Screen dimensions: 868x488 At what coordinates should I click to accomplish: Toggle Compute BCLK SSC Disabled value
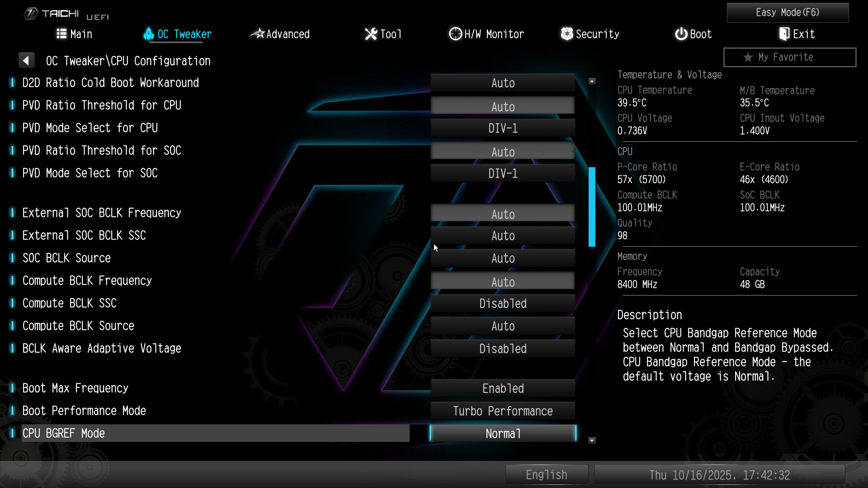point(503,304)
